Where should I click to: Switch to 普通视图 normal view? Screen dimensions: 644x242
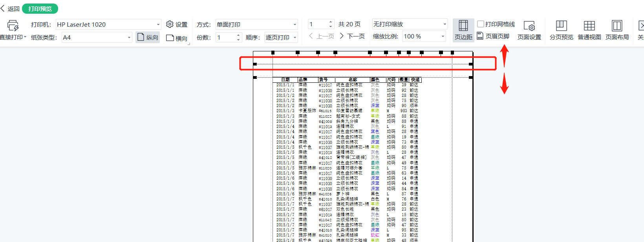(589, 30)
